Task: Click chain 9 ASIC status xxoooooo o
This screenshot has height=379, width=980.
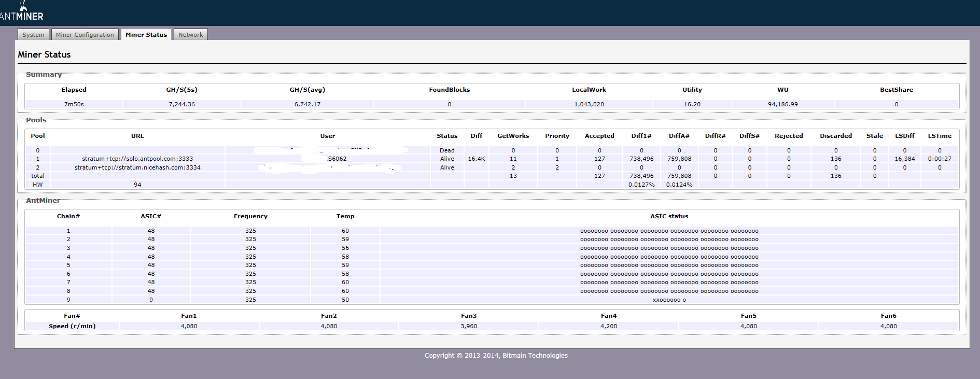Action: (x=669, y=300)
